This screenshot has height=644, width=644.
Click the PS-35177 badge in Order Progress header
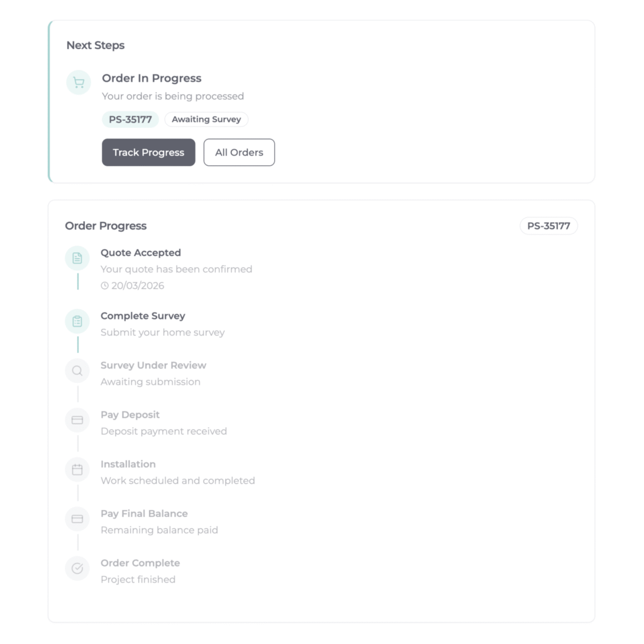548,226
